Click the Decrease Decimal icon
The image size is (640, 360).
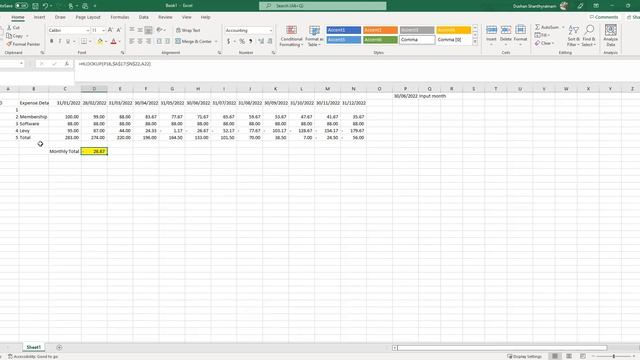tap(270, 41)
